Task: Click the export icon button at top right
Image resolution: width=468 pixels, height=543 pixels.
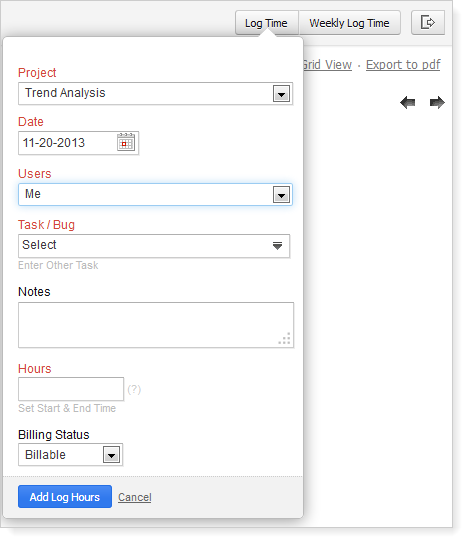Action: [x=428, y=23]
